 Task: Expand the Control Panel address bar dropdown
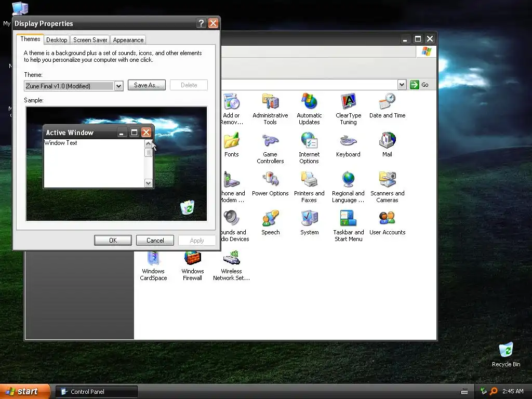[x=402, y=85]
